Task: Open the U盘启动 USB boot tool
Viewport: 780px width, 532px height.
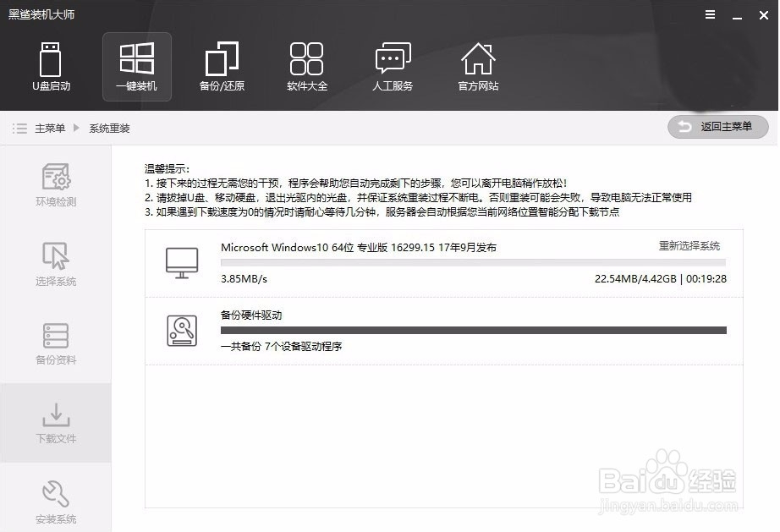Action: point(51,67)
